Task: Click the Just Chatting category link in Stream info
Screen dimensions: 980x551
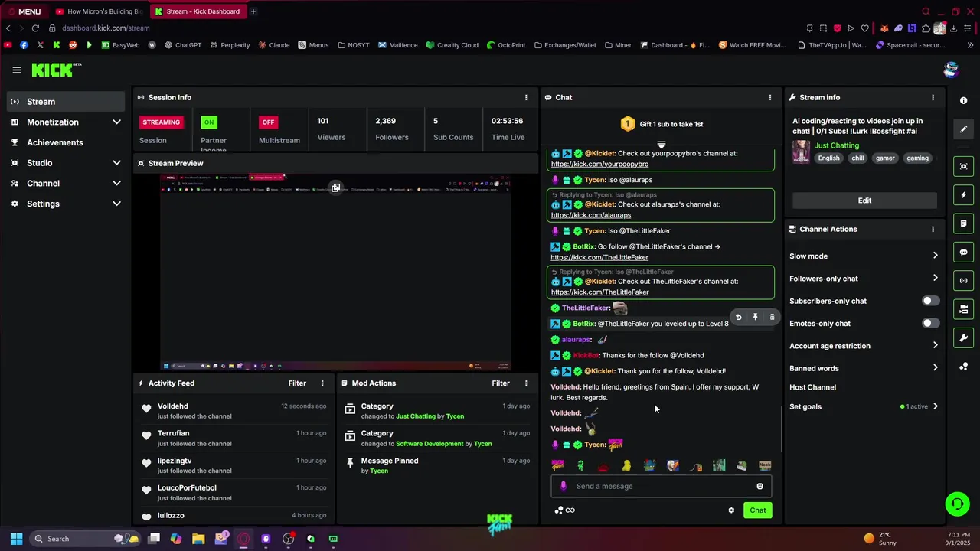Action: 837,145
